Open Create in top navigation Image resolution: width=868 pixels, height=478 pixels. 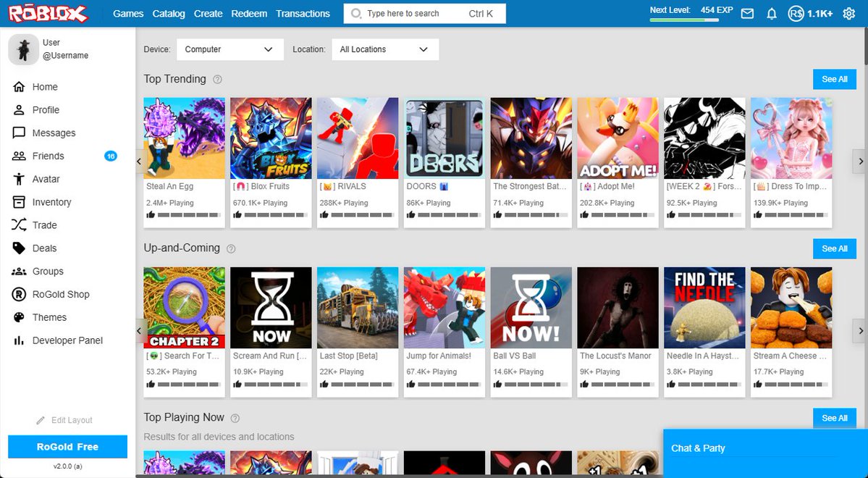point(208,14)
